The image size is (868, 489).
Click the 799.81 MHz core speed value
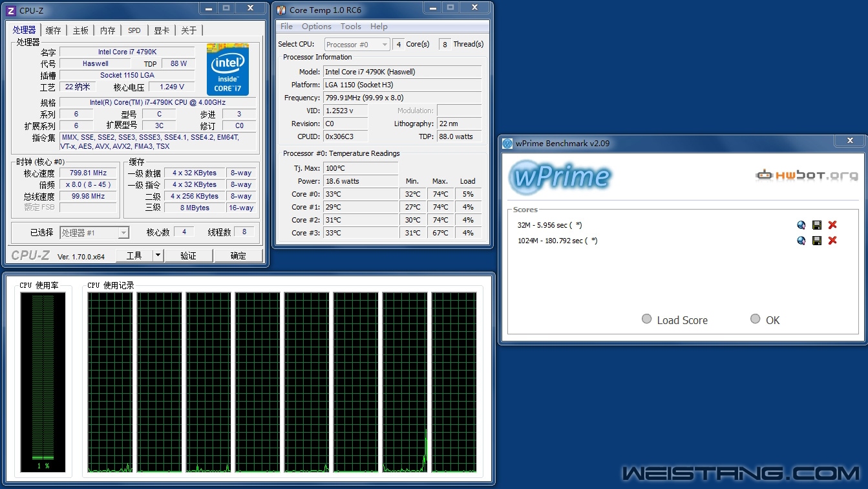(89, 173)
